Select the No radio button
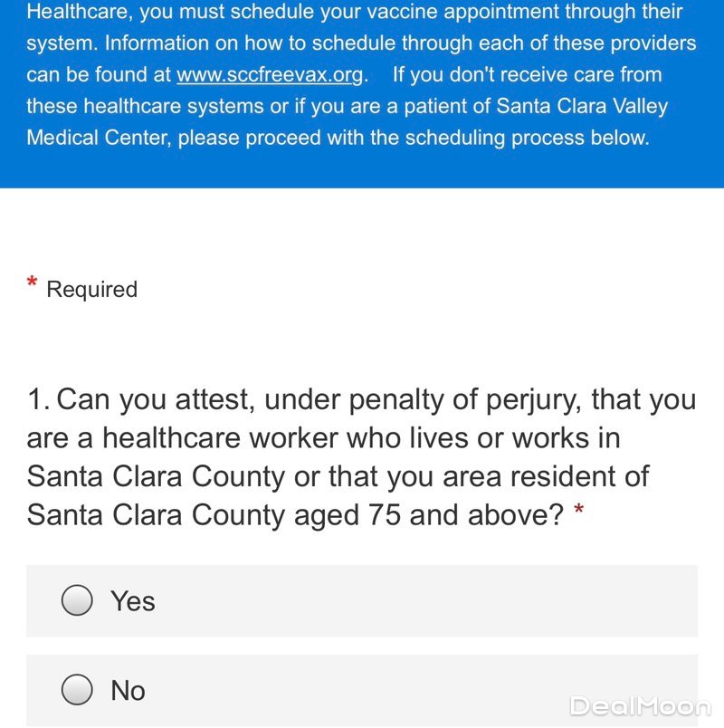The width and height of the screenshot is (724, 728). click(x=78, y=690)
